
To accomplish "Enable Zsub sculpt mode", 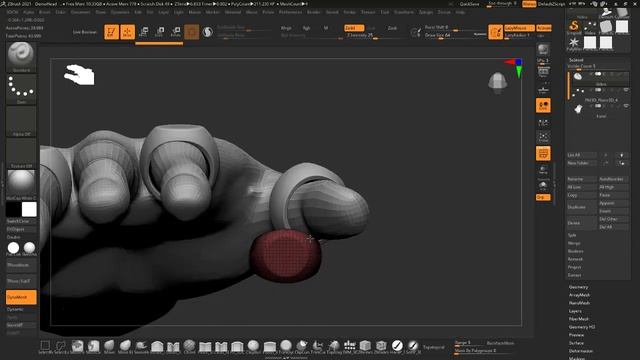I will coord(392,28).
